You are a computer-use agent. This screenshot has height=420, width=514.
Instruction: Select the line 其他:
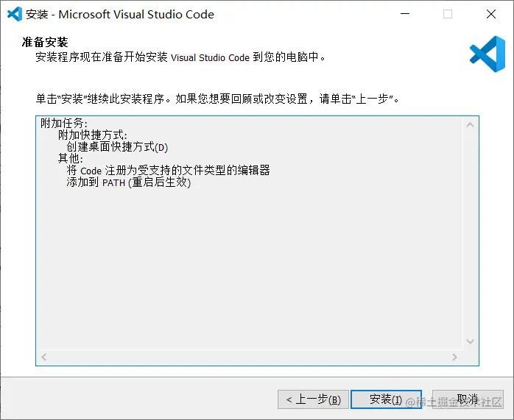(x=71, y=159)
